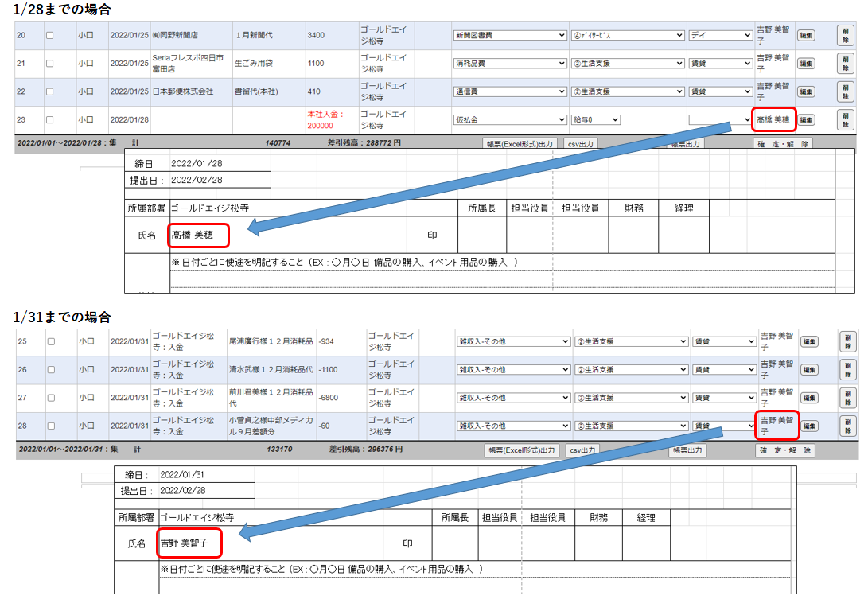Open the 消耗品費 dropdown in row 21
868x615 pixels.
[508, 64]
